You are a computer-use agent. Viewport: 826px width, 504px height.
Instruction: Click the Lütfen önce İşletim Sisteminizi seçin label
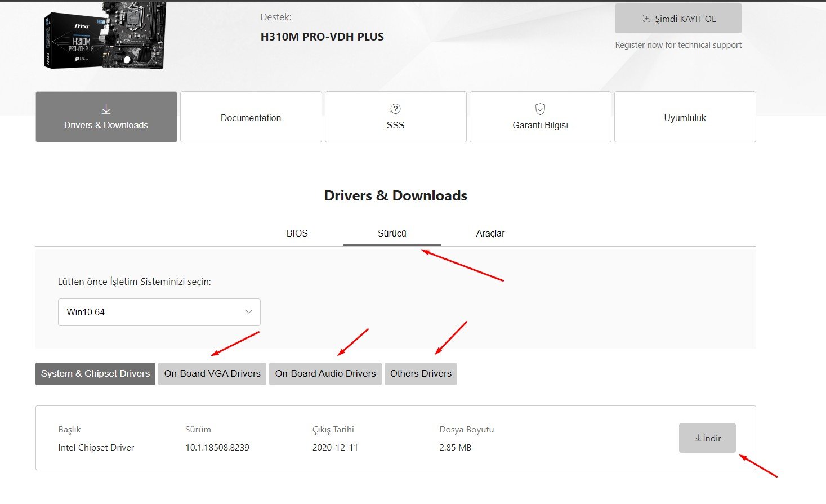point(135,282)
